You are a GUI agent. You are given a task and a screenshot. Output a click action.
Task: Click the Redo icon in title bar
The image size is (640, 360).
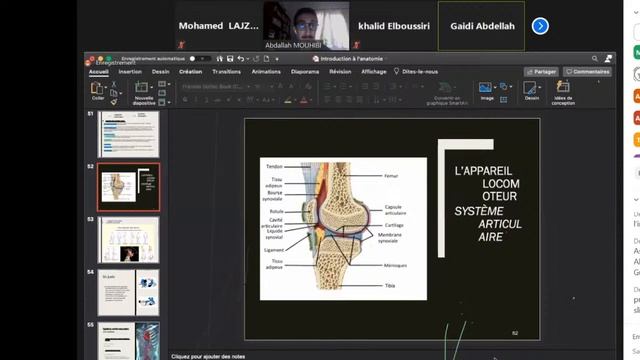256,59
